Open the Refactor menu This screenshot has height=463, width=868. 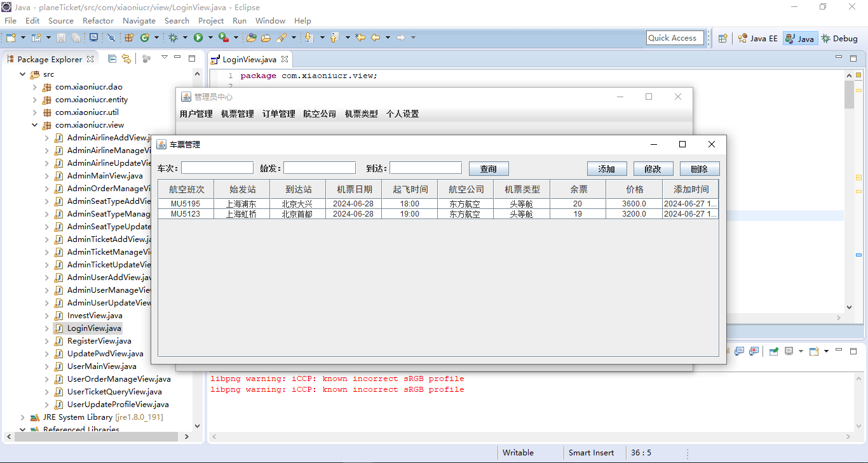point(98,20)
